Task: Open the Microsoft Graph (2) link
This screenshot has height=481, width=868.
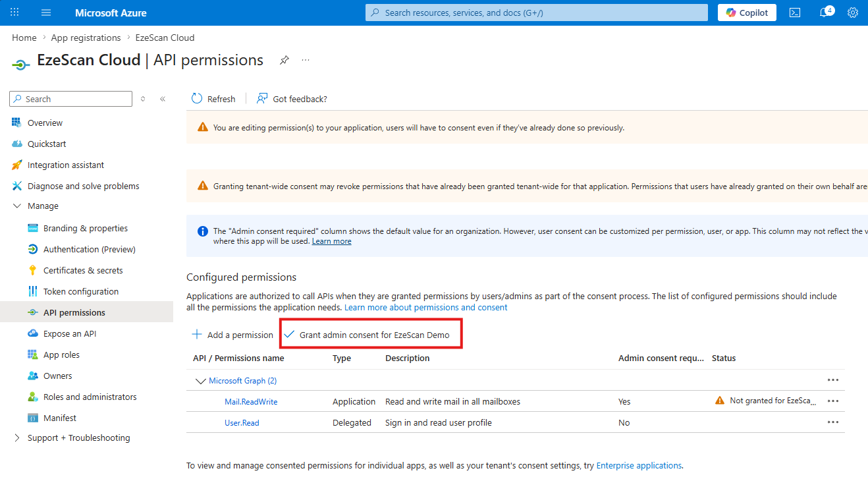Action: pyautogui.click(x=242, y=381)
